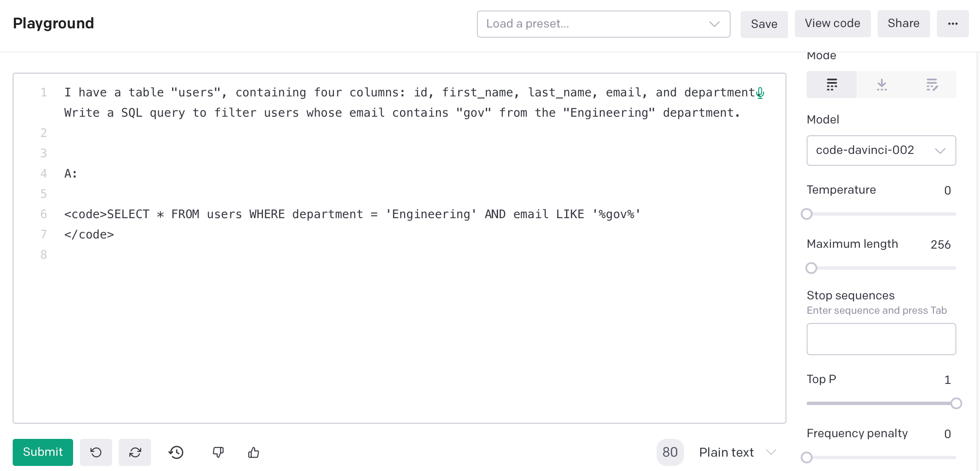Open the Plain text format dropdown
Image resolution: width=980 pixels, height=471 pixels.
(x=737, y=452)
